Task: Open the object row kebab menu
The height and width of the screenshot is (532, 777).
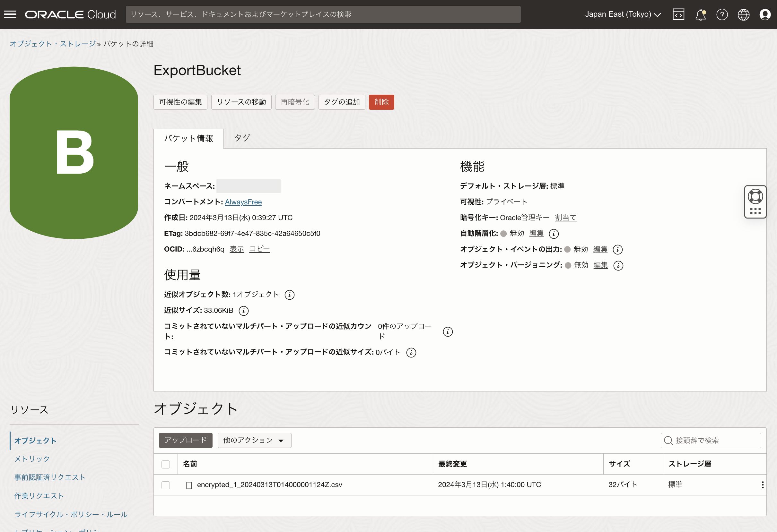Action: tap(763, 485)
